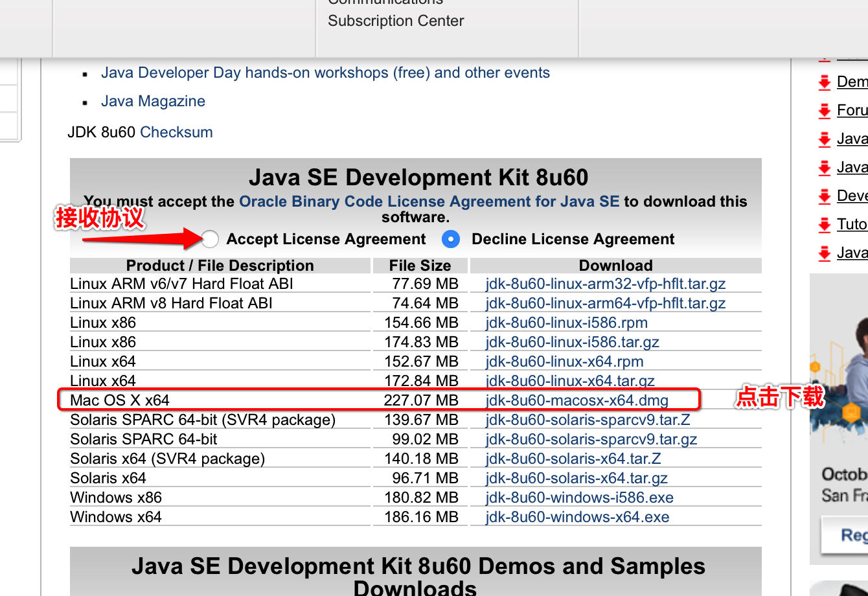868x596 pixels.
Task: Click Java SE Development Kit 8u60 heading
Action: 418,177
